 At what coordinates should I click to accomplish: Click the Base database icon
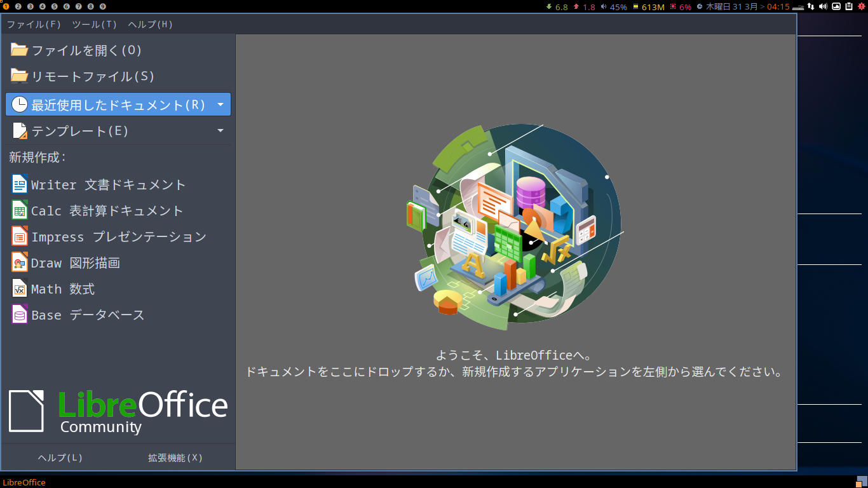pos(20,315)
